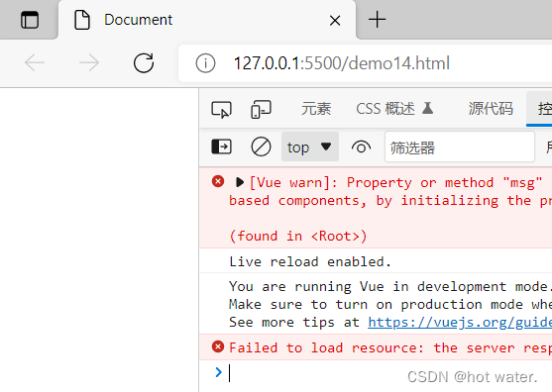
Task: Go back with the left arrow button
Action: click(x=35, y=63)
